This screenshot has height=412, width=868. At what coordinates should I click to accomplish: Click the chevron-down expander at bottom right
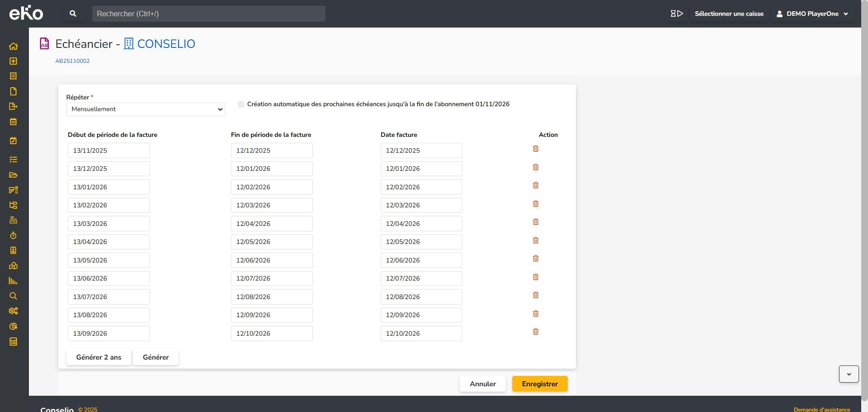click(x=849, y=374)
